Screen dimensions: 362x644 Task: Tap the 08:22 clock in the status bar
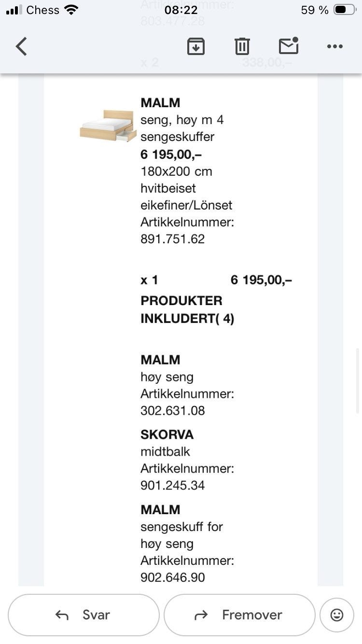(x=181, y=10)
